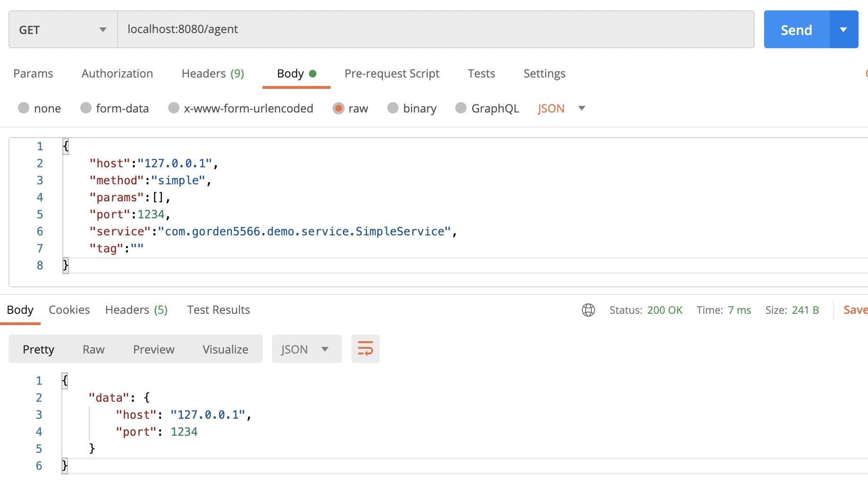Click the "data": { line in response
This screenshot has height=483, width=868.
click(119, 398)
